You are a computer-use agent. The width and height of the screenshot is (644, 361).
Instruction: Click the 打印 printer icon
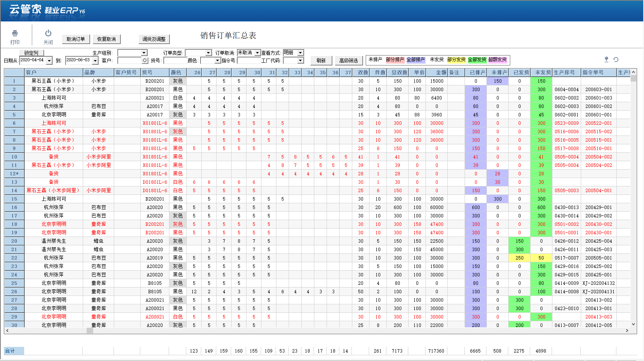[x=15, y=33]
